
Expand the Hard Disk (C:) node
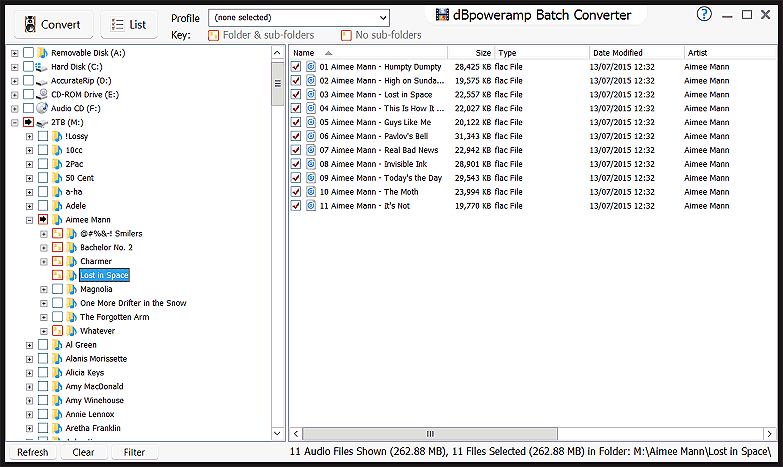[14, 67]
